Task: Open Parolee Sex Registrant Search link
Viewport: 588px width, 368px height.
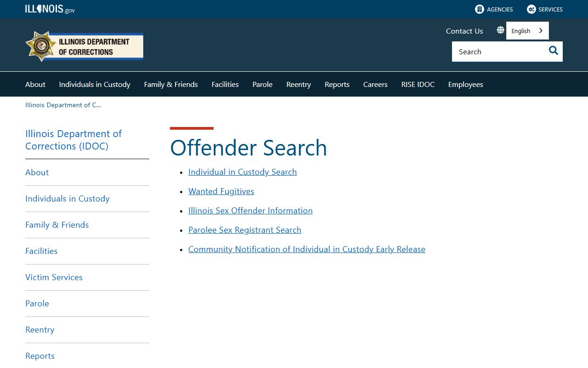Action: tap(245, 230)
